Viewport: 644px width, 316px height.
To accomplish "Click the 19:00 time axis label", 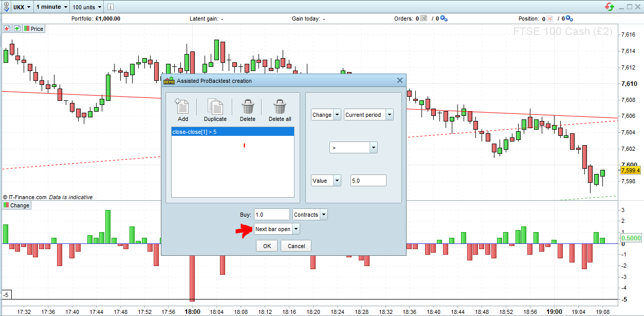I will (554, 312).
